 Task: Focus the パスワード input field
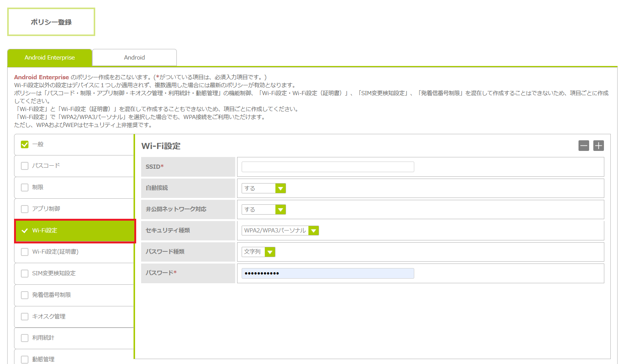[x=327, y=273]
